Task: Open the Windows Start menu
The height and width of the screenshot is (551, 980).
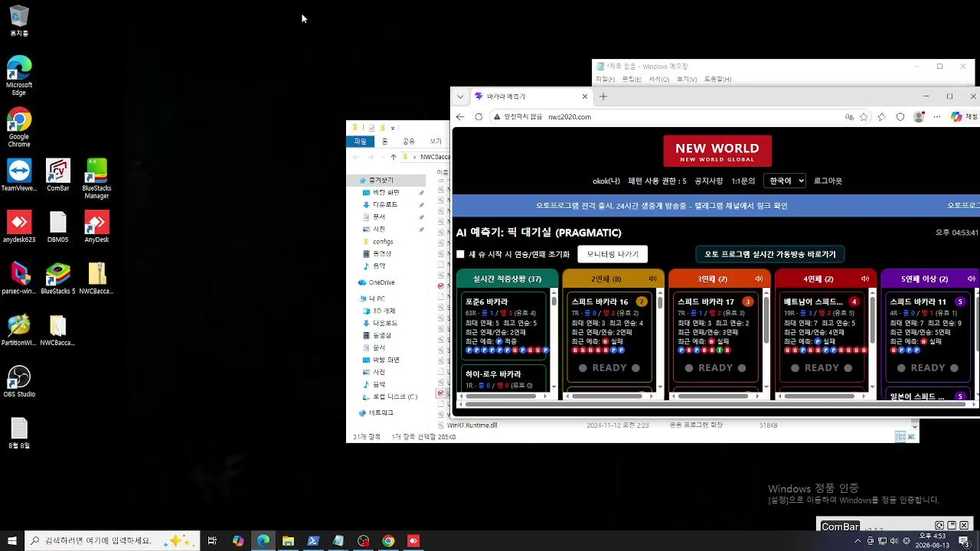Action: [x=12, y=541]
